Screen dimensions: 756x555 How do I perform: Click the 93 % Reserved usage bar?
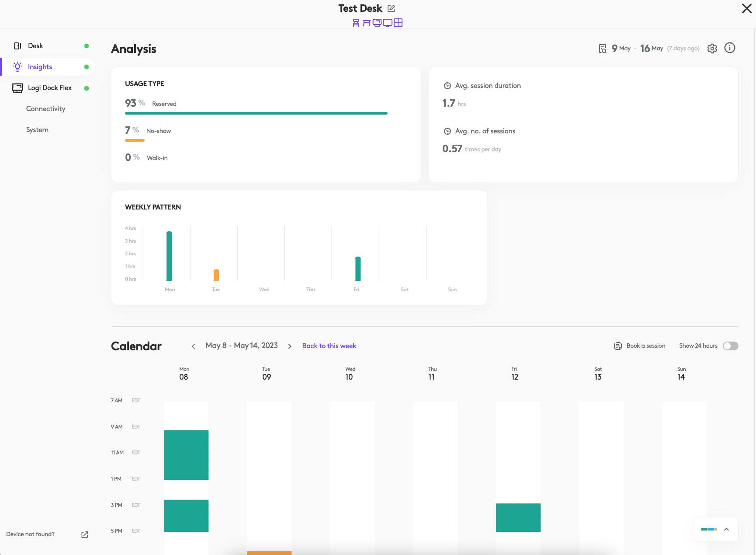pos(256,113)
